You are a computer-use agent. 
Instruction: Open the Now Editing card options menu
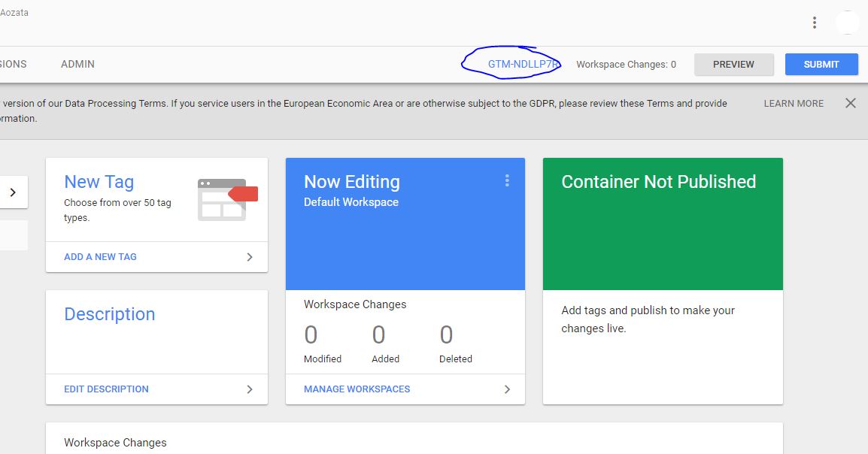[507, 180]
